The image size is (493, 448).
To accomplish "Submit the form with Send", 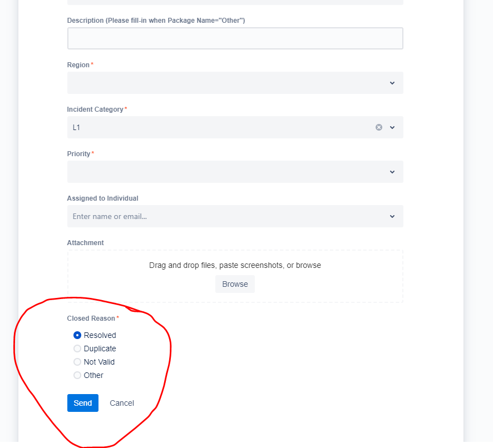I will 83,403.
